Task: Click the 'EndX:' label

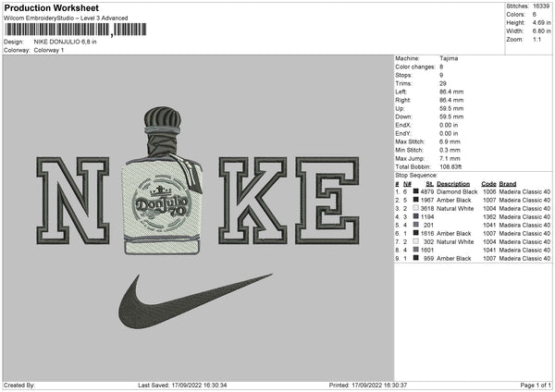Action: (x=403, y=125)
